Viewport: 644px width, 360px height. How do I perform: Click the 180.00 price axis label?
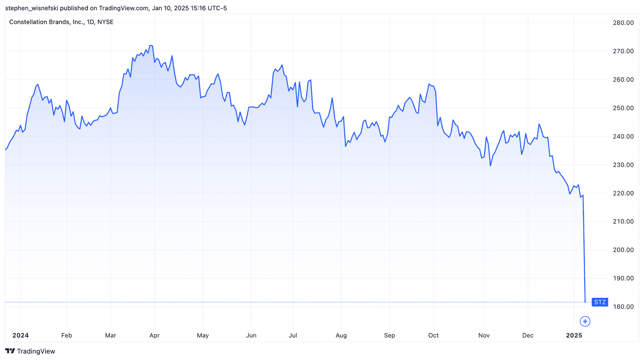[x=623, y=306]
